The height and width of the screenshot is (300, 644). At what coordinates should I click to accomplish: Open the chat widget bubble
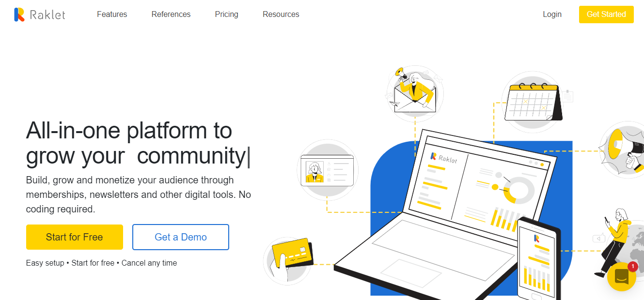coord(621,277)
